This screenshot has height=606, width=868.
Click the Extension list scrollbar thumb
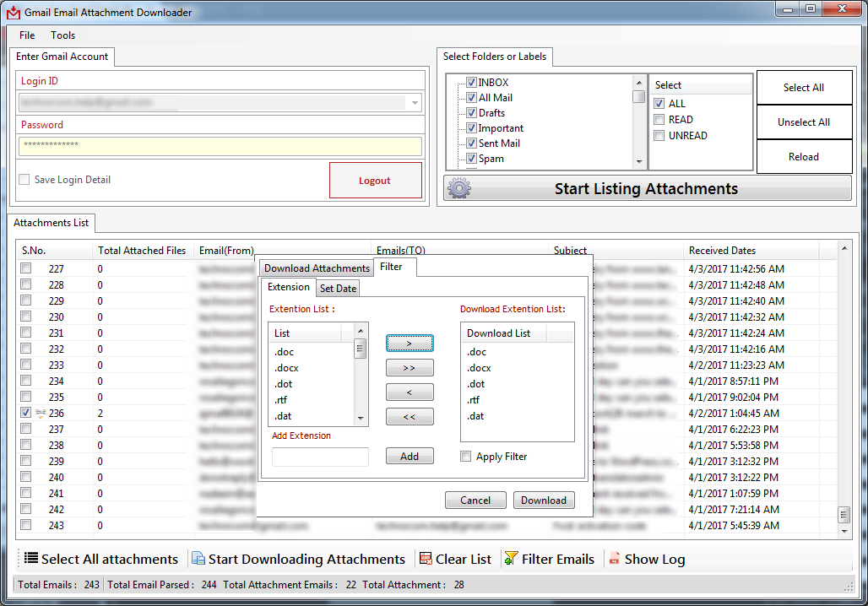(x=361, y=349)
